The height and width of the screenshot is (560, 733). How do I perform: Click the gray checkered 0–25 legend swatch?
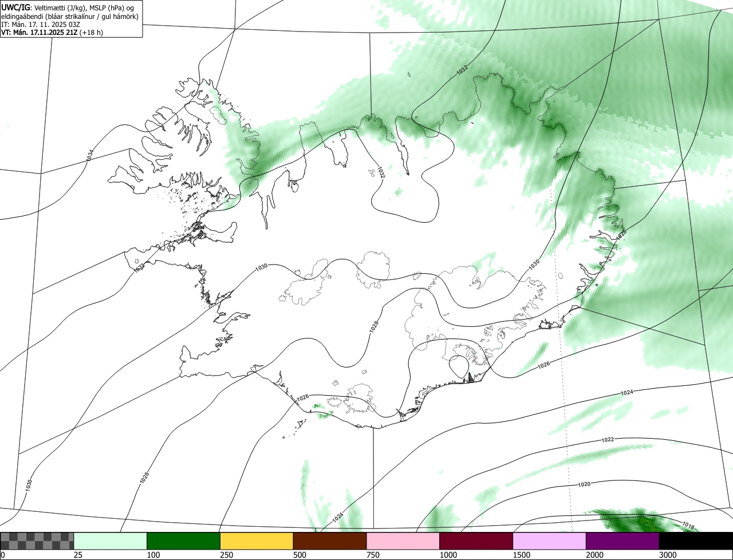(x=37, y=541)
